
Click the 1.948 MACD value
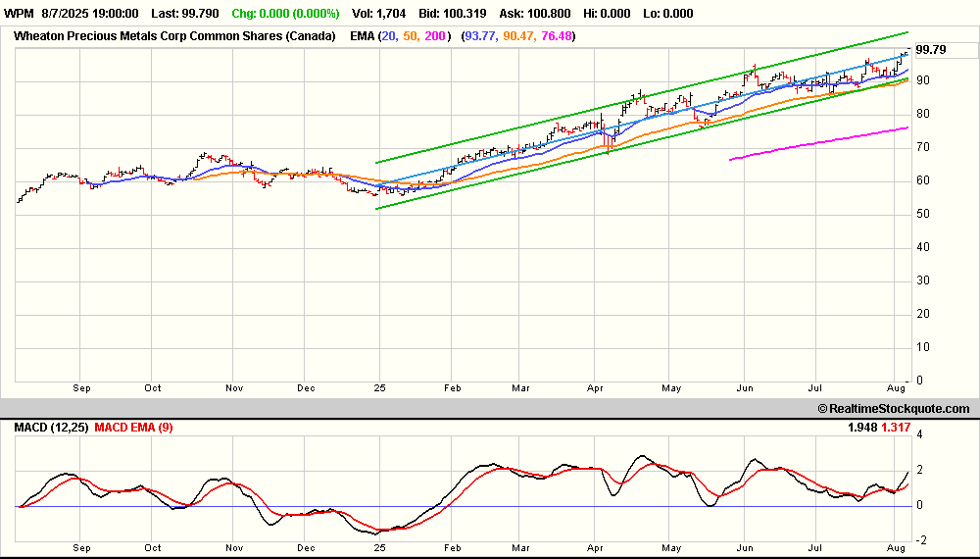tap(863, 428)
